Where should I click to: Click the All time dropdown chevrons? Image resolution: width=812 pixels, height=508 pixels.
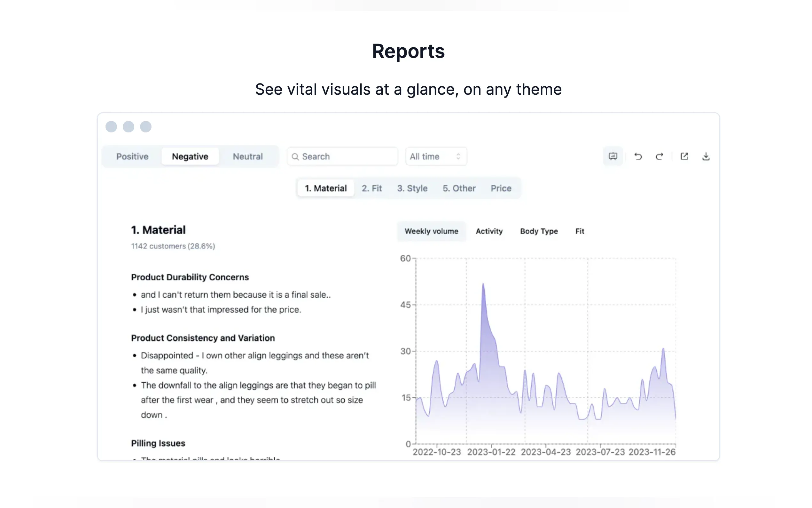(458, 156)
